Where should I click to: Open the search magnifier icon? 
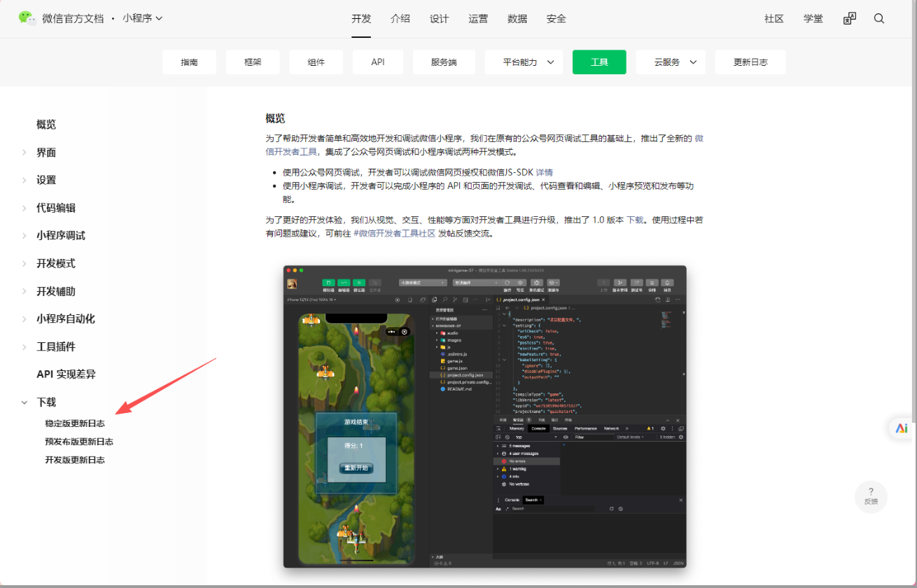[879, 19]
